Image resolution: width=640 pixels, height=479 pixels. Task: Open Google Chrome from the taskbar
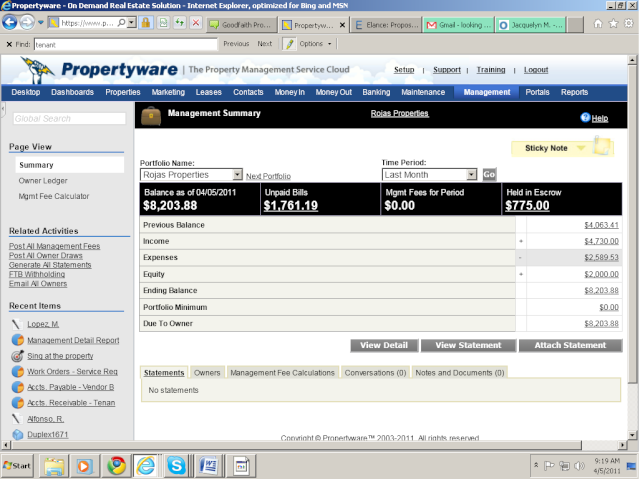point(116,466)
